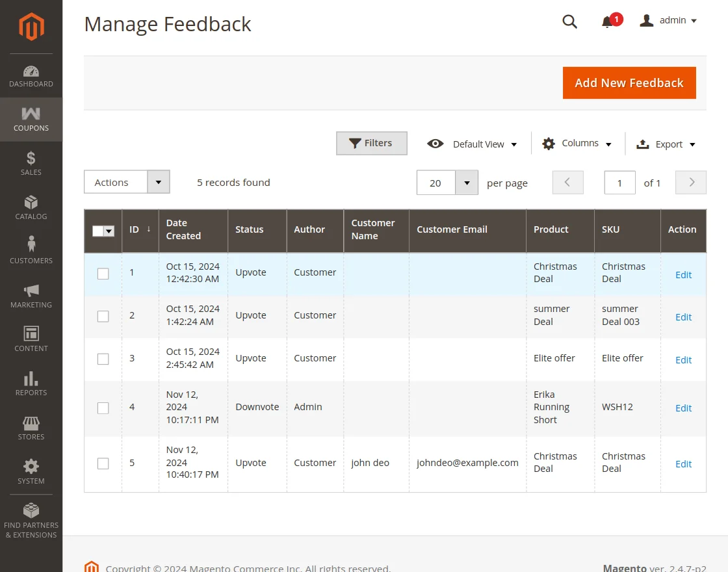Open the Actions dropdown
This screenshot has height=572, width=728.
pyautogui.click(x=126, y=182)
